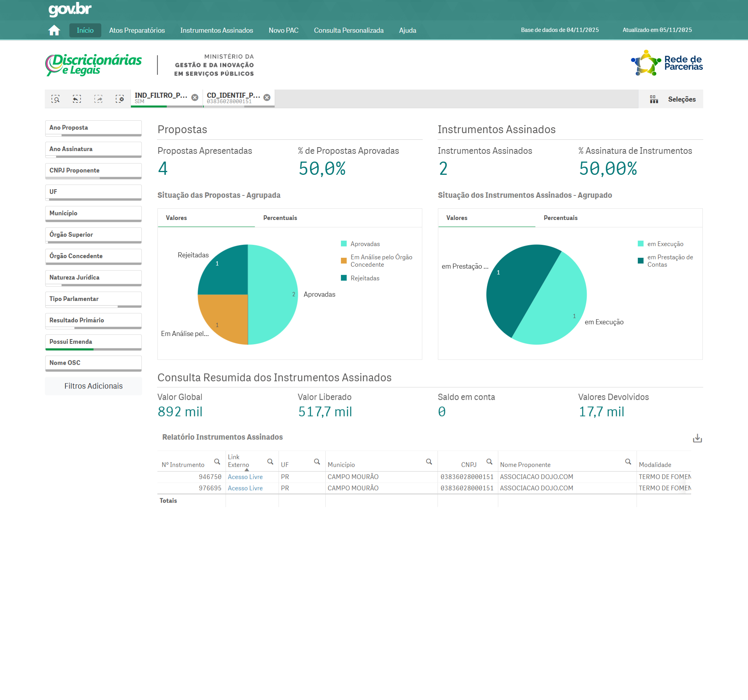Remove the IND_FILTRO_P selection chip
The image size is (748, 700).
(x=195, y=98)
